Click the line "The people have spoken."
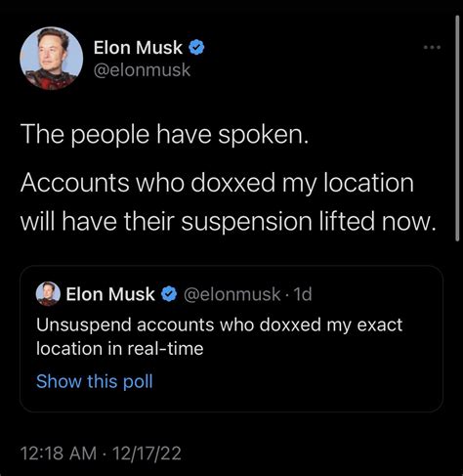Image resolution: width=463 pixels, height=476 pixels. point(164,135)
